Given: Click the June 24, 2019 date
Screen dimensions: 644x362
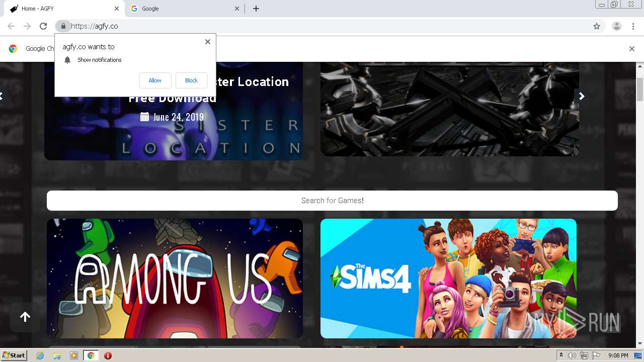Looking at the screenshot, I should point(172,117).
